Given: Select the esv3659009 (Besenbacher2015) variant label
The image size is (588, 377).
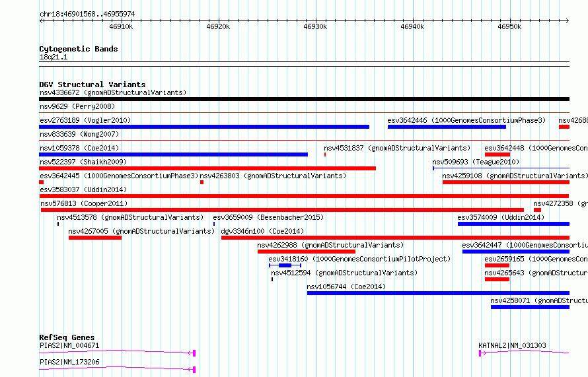Looking at the screenshot, I should coord(268,217).
